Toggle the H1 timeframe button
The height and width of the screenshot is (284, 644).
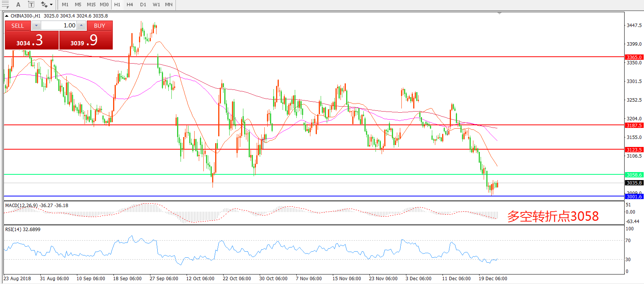[x=117, y=5]
